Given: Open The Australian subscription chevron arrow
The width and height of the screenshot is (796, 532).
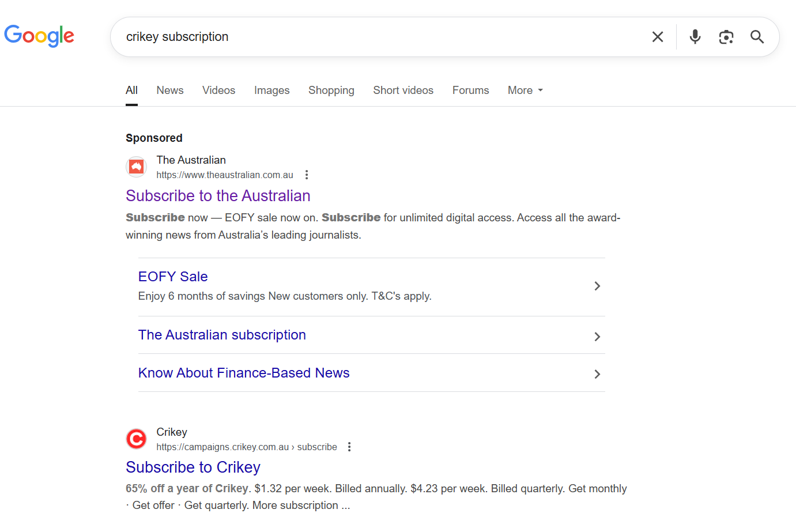Looking at the screenshot, I should point(597,337).
